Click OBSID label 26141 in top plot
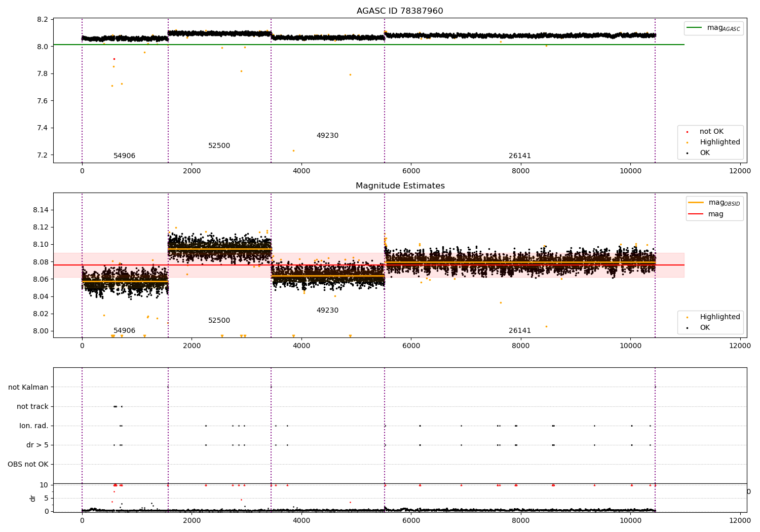 pos(520,156)
